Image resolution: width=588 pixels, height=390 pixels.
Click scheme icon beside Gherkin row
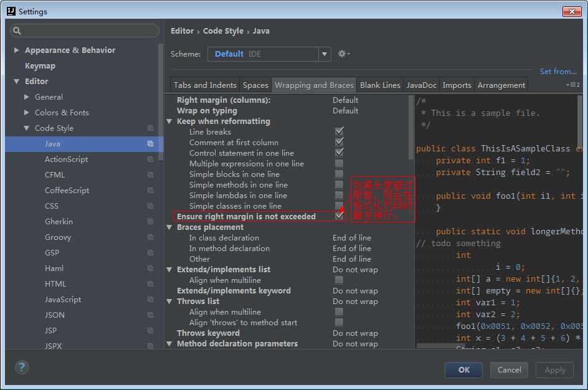150,222
